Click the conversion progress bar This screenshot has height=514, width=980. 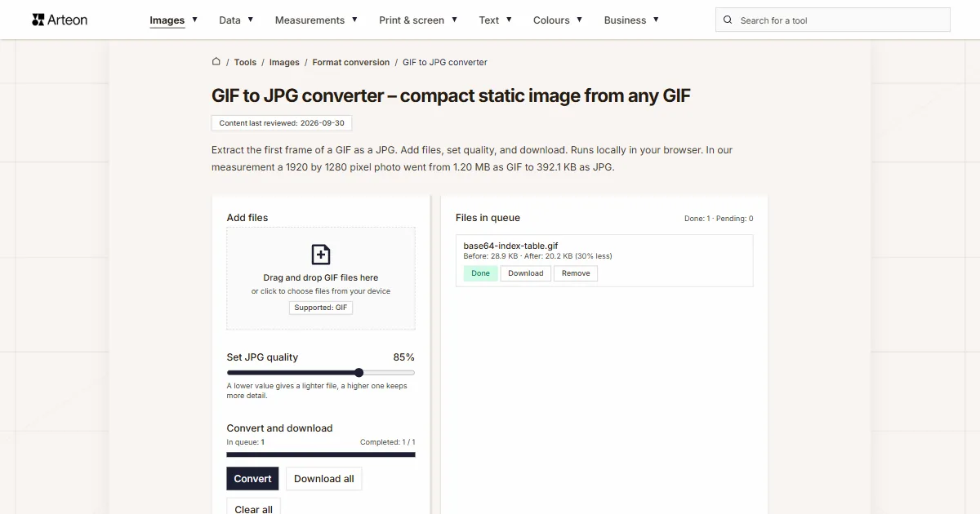pyautogui.click(x=321, y=454)
